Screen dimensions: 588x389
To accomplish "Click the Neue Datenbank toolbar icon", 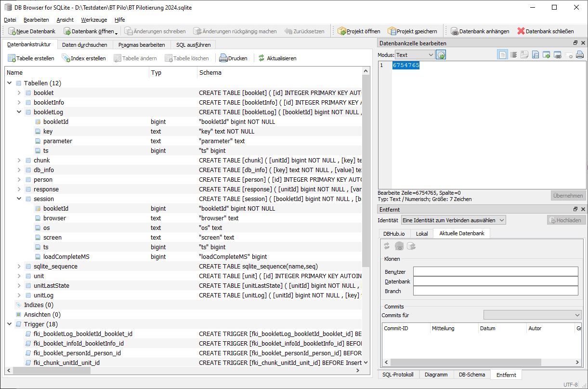I will (12, 31).
